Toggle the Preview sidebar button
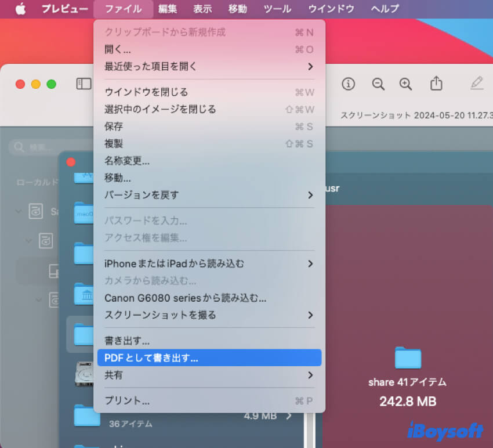The height and width of the screenshot is (448, 493). 84,84
